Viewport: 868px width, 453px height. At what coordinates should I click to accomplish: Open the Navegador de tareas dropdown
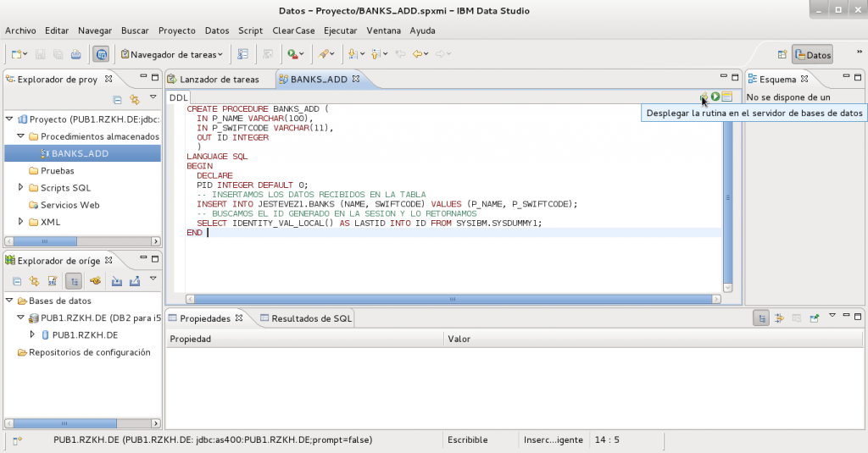171,54
